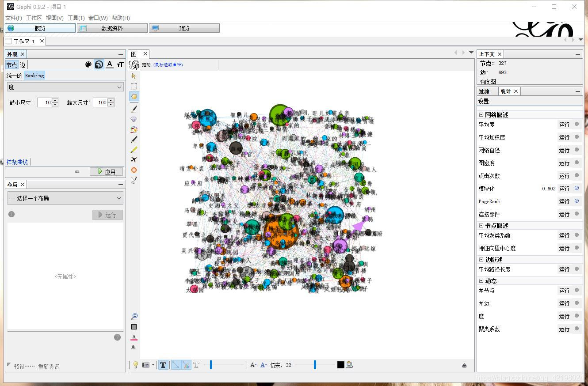Image resolution: width=588 pixels, height=386 pixels.
Task: Toggle show edges button
Action: (x=176, y=365)
